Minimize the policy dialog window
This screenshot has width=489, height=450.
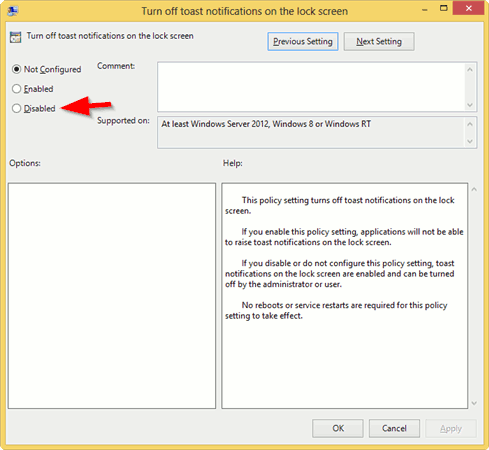tap(425, 10)
